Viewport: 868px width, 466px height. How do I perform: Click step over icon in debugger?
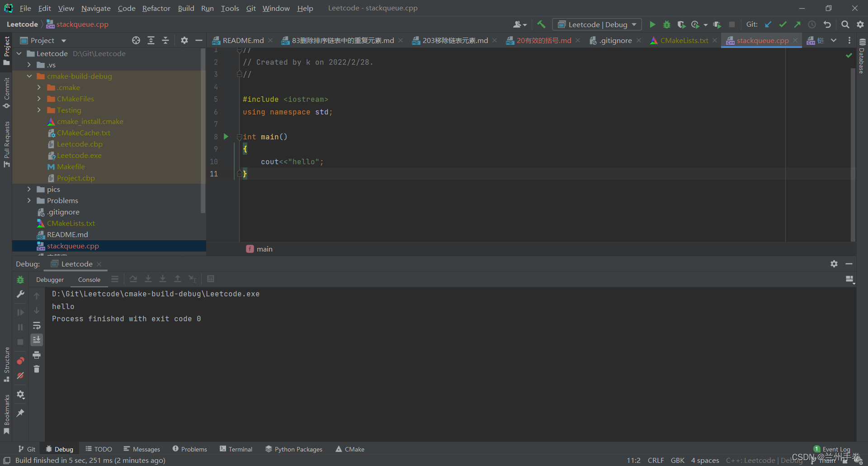click(x=133, y=279)
